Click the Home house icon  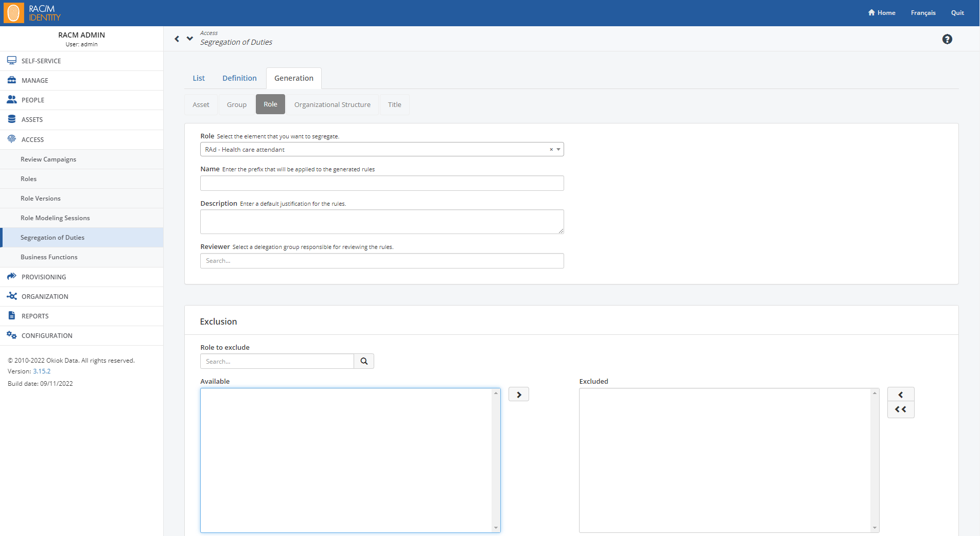[x=871, y=13]
